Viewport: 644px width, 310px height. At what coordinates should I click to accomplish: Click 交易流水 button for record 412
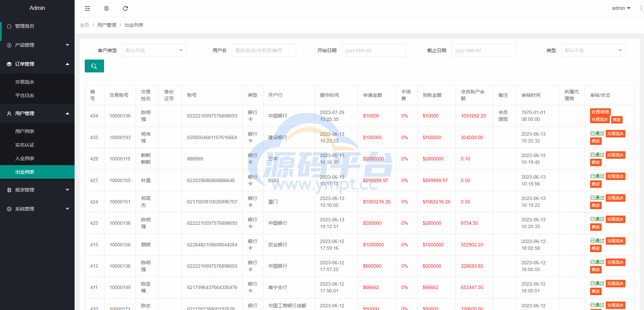[x=616, y=262]
